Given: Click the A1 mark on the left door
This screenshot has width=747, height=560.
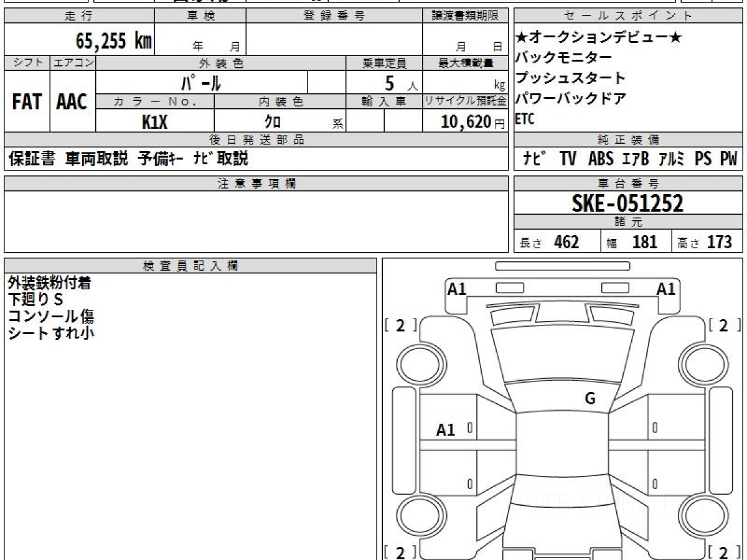Looking at the screenshot, I should pyautogui.click(x=446, y=429).
